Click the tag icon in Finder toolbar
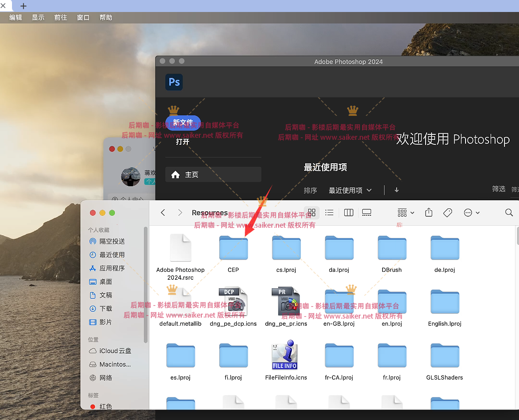The image size is (519, 420). pyautogui.click(x=448, y=213)
